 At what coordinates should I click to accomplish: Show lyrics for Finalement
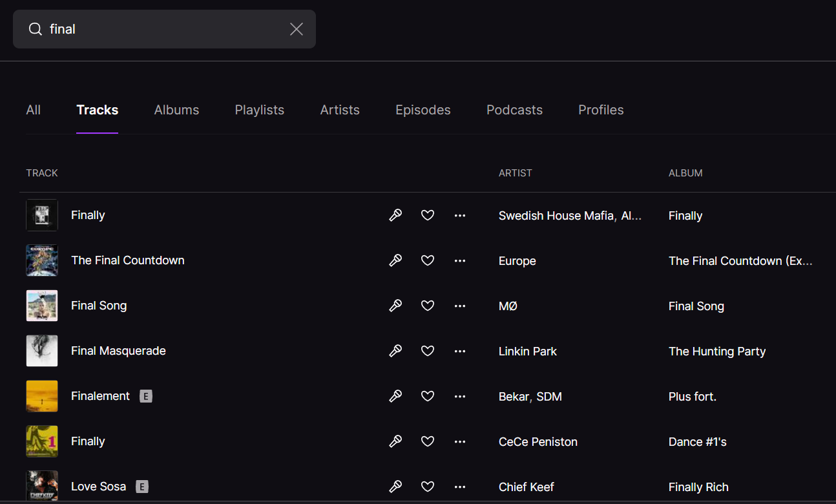[x=395, y=396]
